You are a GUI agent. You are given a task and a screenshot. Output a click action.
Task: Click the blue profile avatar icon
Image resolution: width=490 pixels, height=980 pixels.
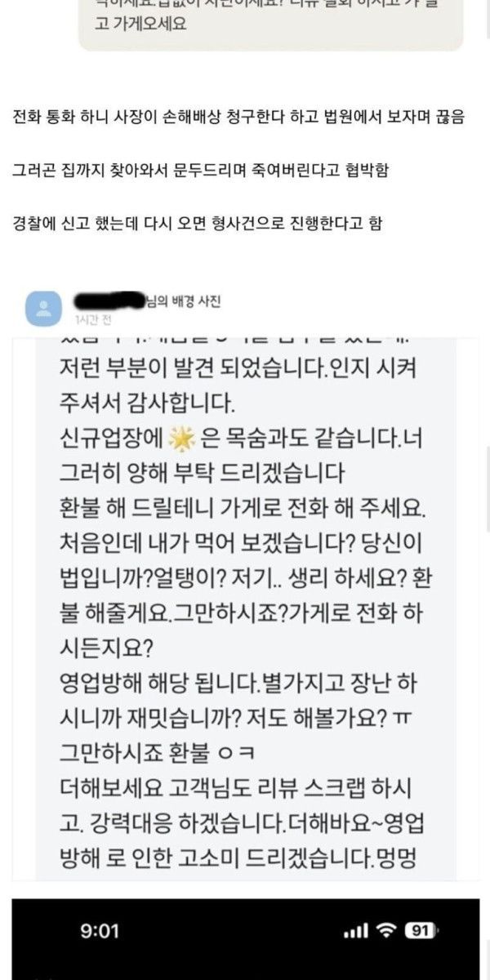[42, 308]
